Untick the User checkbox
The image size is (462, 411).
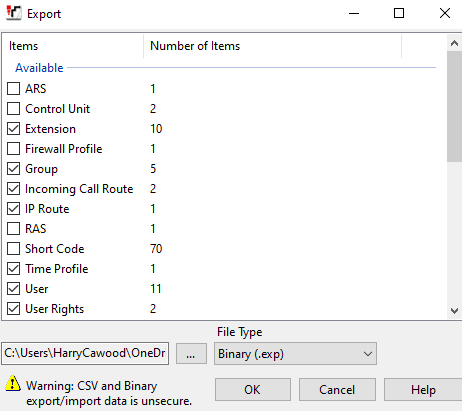(13, 289)
